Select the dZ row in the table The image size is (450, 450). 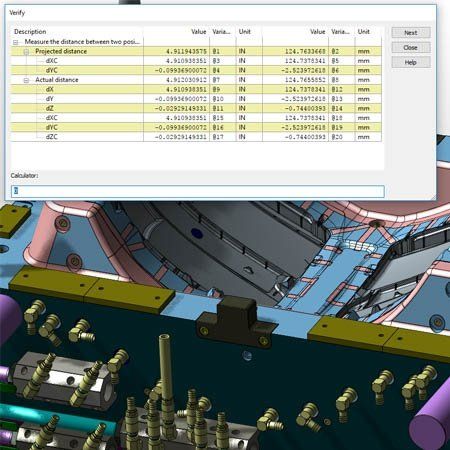[196, 108]
